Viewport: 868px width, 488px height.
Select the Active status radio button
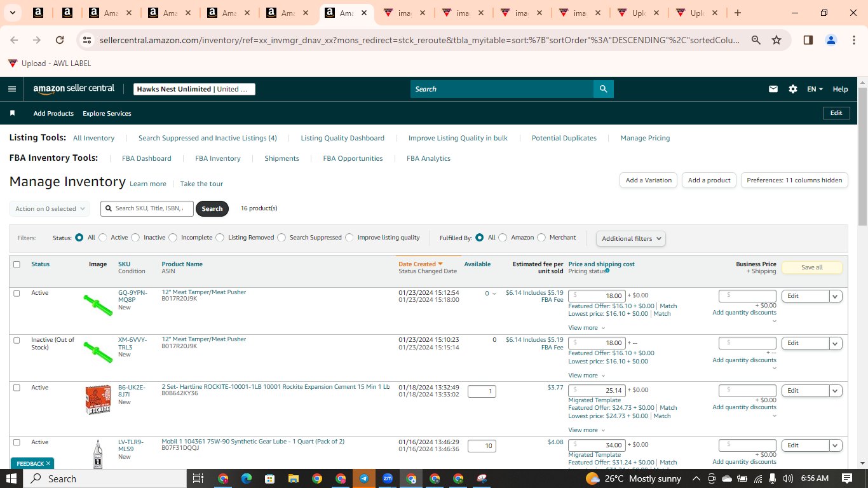point(103,238)
